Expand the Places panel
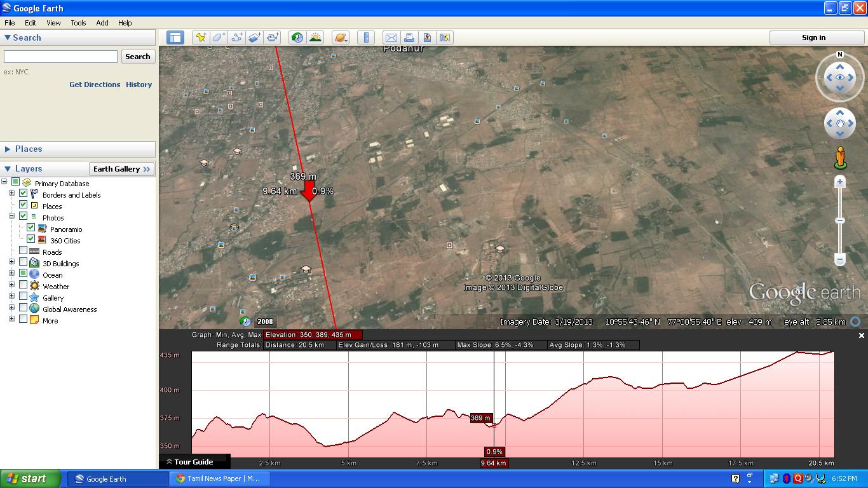This screenshot has width=868, height=488. coord(8,149)
